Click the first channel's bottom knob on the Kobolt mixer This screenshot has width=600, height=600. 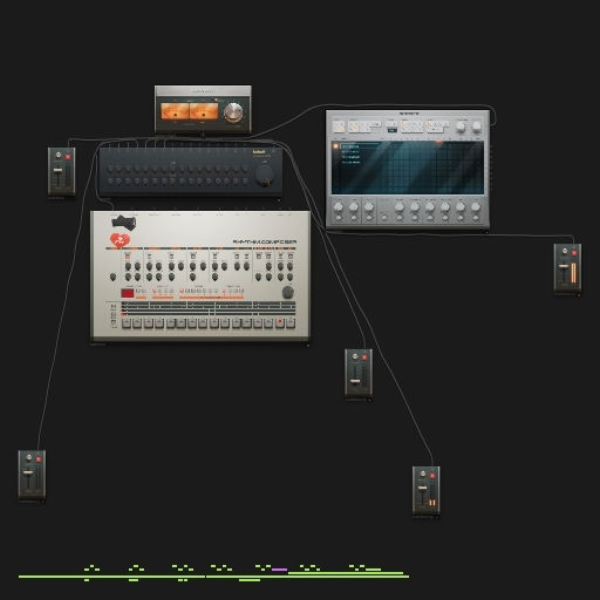tap(110, 181)
